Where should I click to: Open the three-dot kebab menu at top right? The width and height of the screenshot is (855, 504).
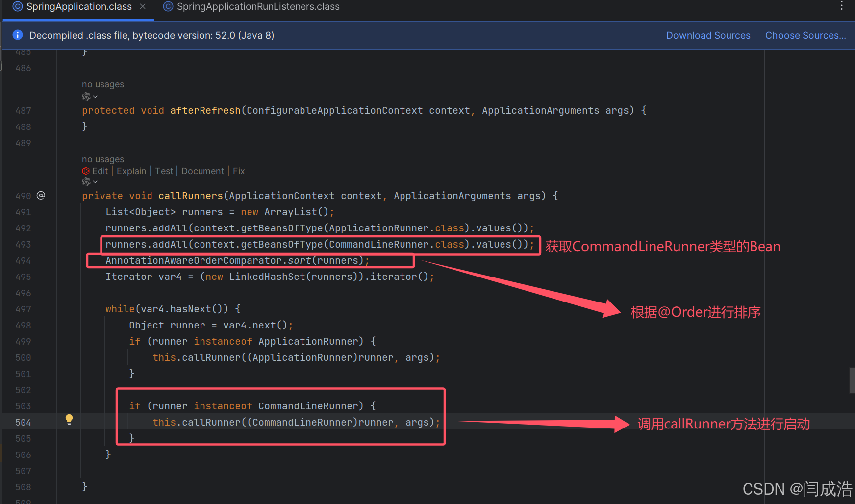(842, 6)
